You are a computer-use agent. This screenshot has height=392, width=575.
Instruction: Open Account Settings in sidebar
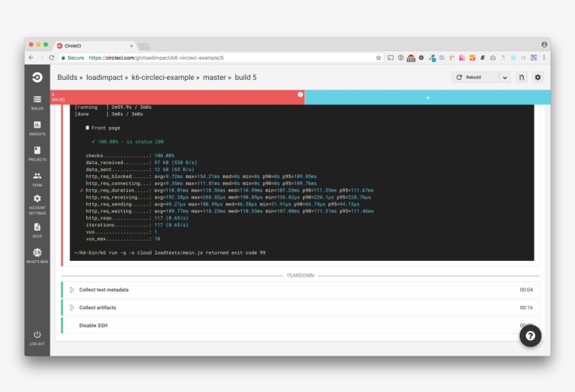coord(37,204)
